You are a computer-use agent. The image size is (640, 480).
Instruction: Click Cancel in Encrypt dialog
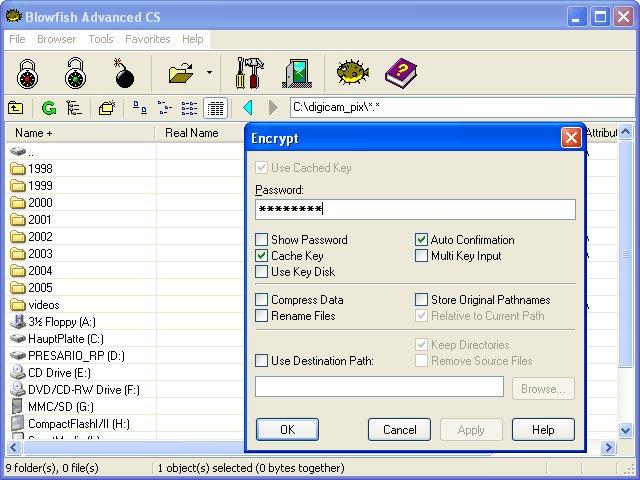click(x=399, y=429)
